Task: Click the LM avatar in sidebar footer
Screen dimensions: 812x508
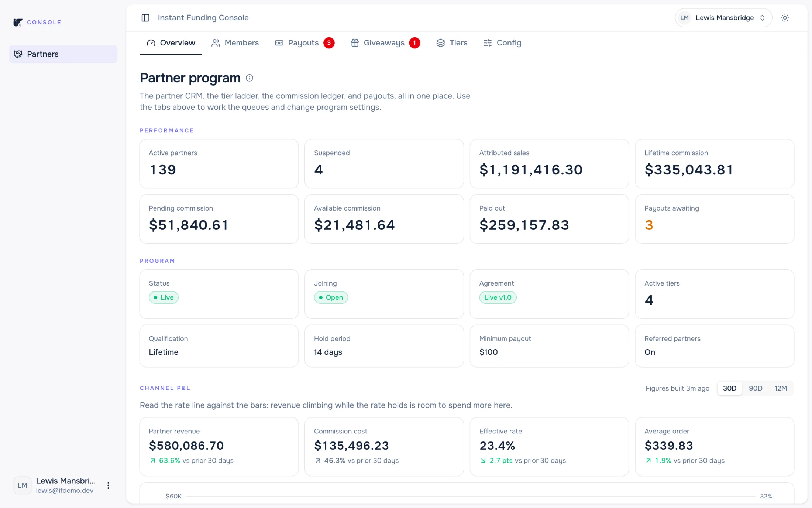Action: (x=23, y=485)
